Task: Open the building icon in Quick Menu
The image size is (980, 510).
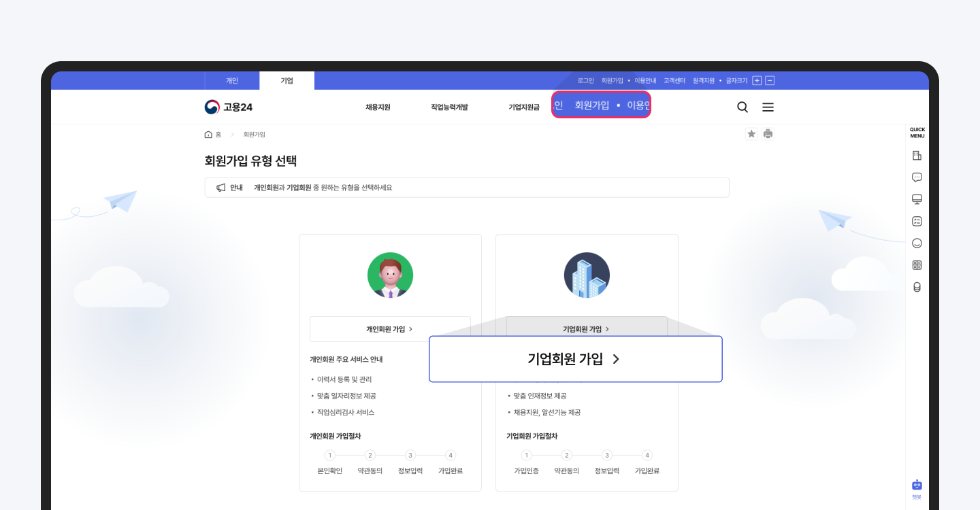Action: (917, 156)
